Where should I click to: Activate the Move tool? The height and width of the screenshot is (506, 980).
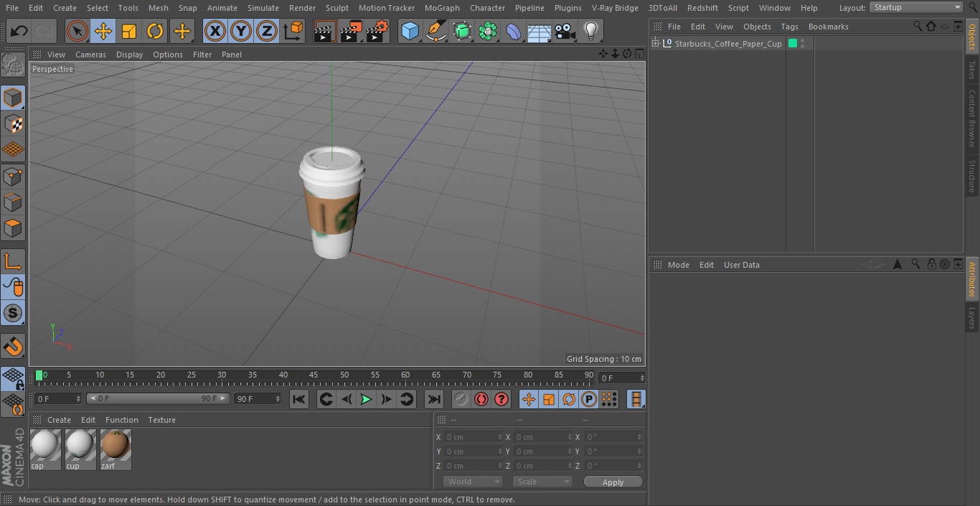pos(103,31)
